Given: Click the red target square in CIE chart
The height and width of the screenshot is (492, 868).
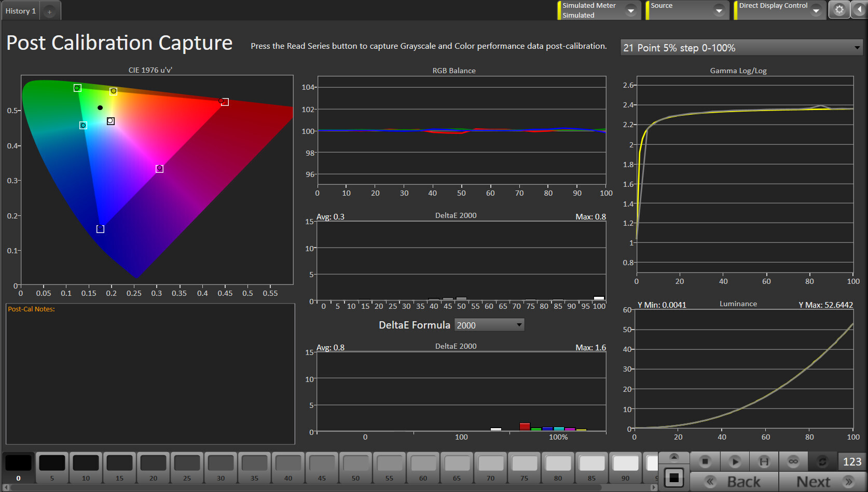Looking at the screenshot, I should pyautogui.click(x=225, y=102).
